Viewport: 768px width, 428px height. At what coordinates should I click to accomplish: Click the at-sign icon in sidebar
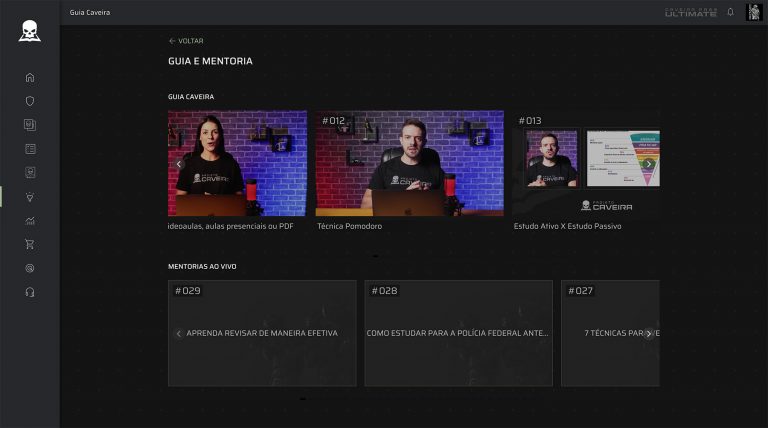pos(30,268)
